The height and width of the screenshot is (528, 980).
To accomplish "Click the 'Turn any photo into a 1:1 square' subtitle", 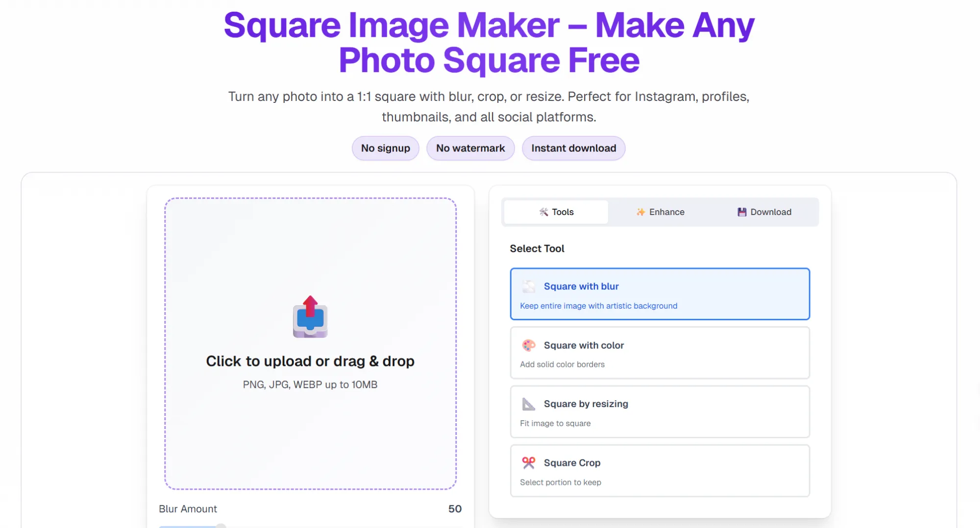I will 489,107.
